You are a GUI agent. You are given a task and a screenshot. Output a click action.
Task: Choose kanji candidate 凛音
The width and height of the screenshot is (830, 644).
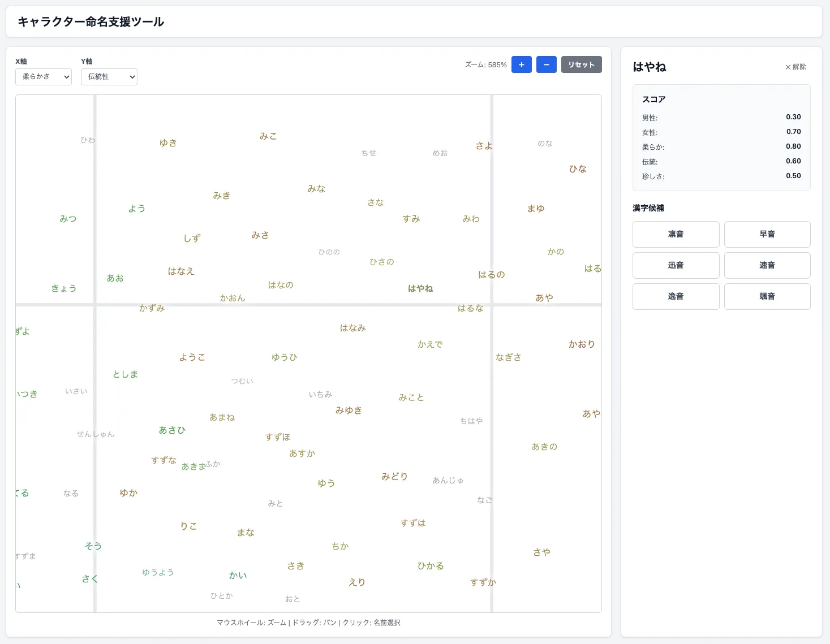(x=676, y=234)
